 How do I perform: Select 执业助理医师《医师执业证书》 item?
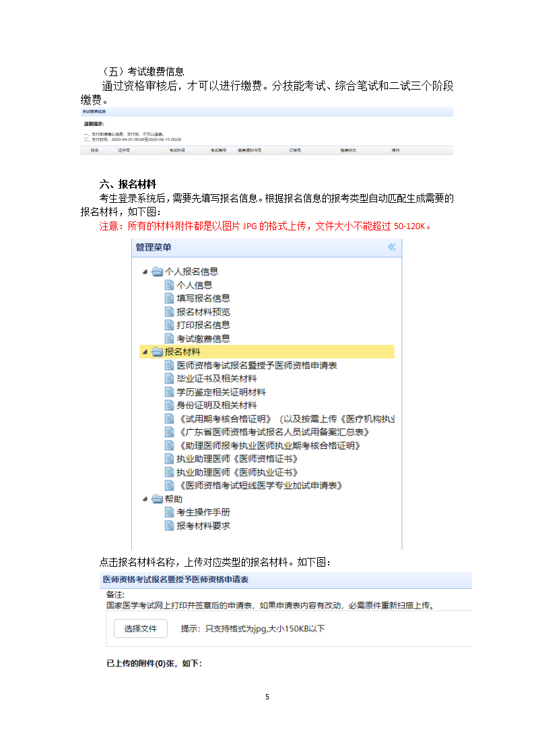coord(236,472)
